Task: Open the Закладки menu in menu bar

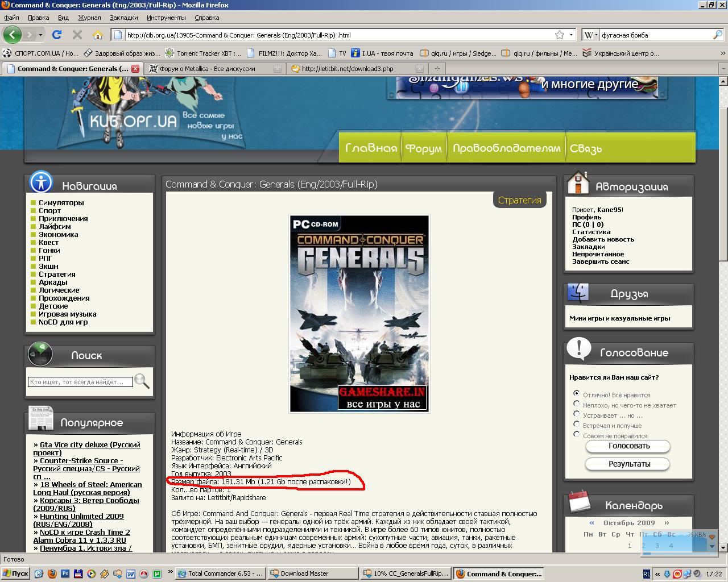Action: (123, 18)
